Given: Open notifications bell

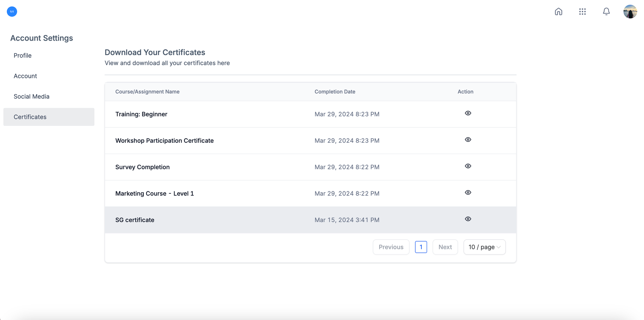Looking at the screenshot, I should (x=606, y=12).
